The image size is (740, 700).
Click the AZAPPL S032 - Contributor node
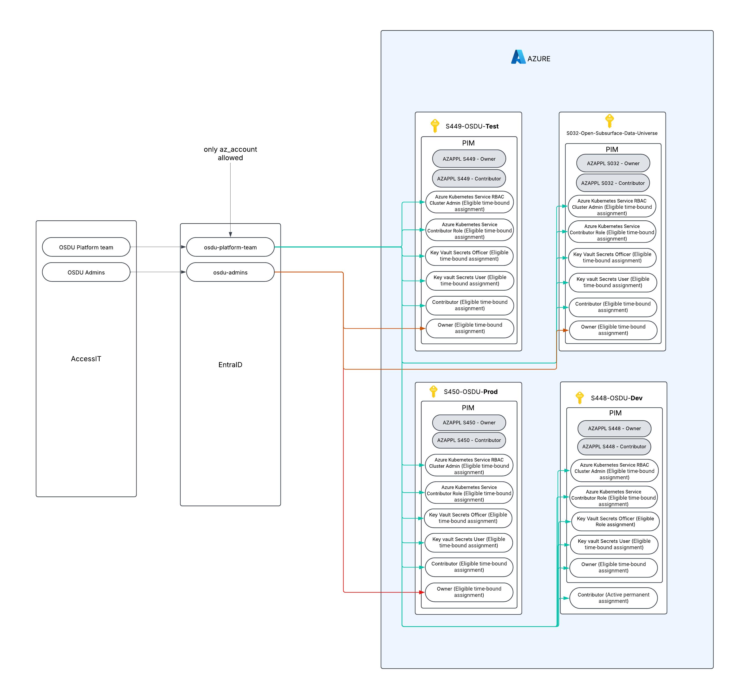(x=613, y=183)
